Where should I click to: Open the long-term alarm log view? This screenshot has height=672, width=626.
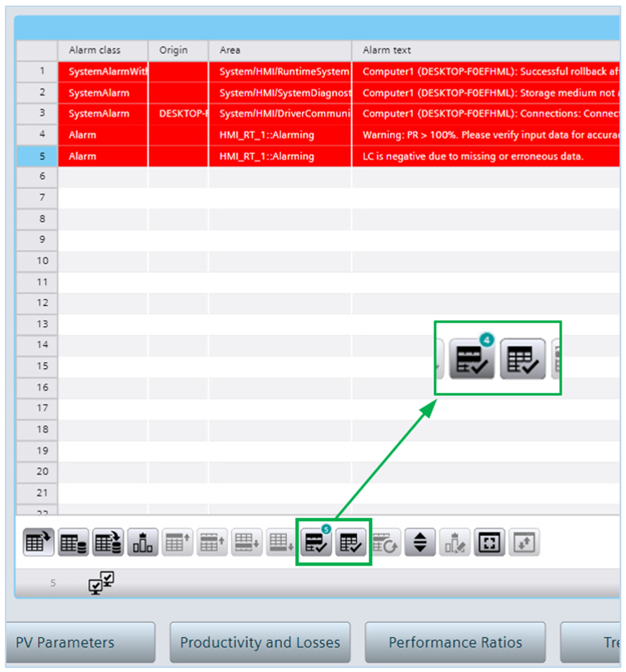[108, 542]
